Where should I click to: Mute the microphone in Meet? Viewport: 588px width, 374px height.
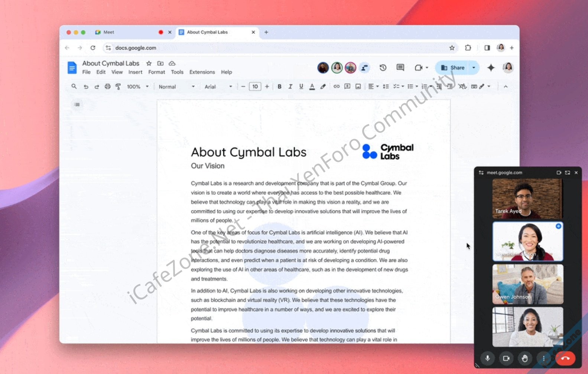487,358
